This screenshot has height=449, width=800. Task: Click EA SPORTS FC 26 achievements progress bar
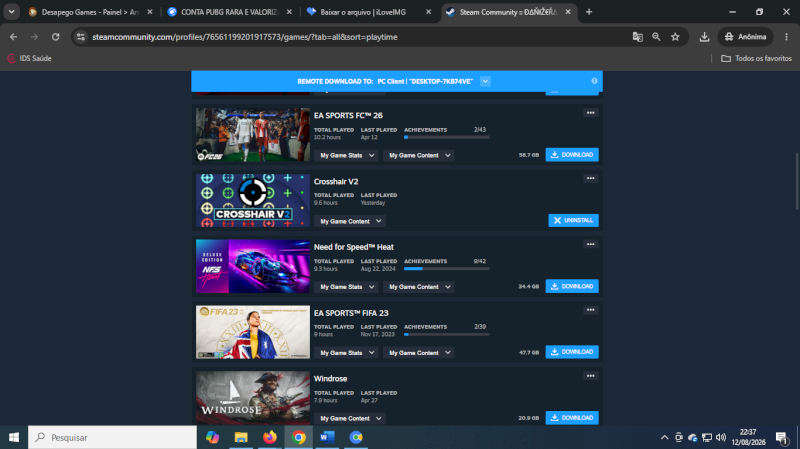coord(446,137)
